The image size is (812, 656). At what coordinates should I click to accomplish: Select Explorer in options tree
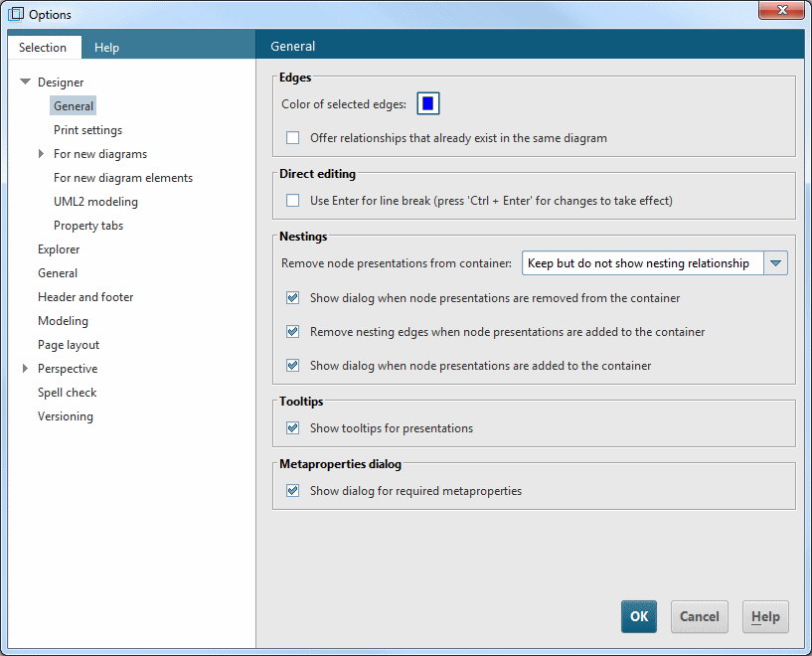(x=59, y=249)
